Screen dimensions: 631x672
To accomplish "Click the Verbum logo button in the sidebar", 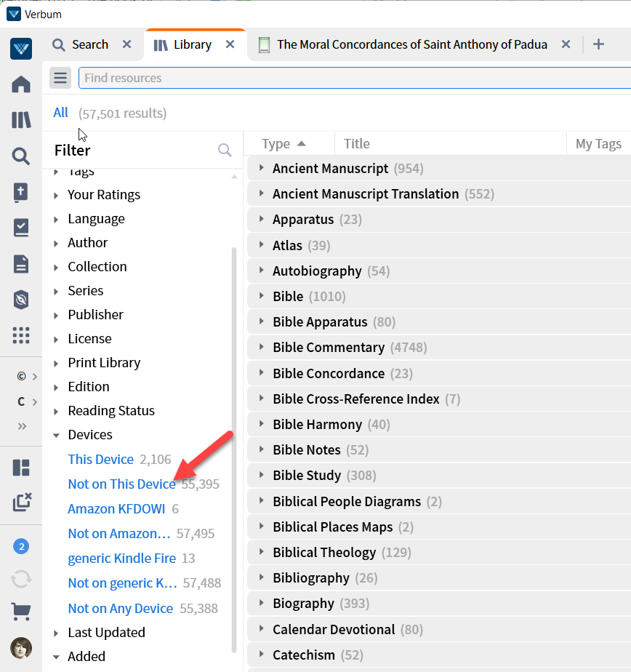I will coord(21,49).
